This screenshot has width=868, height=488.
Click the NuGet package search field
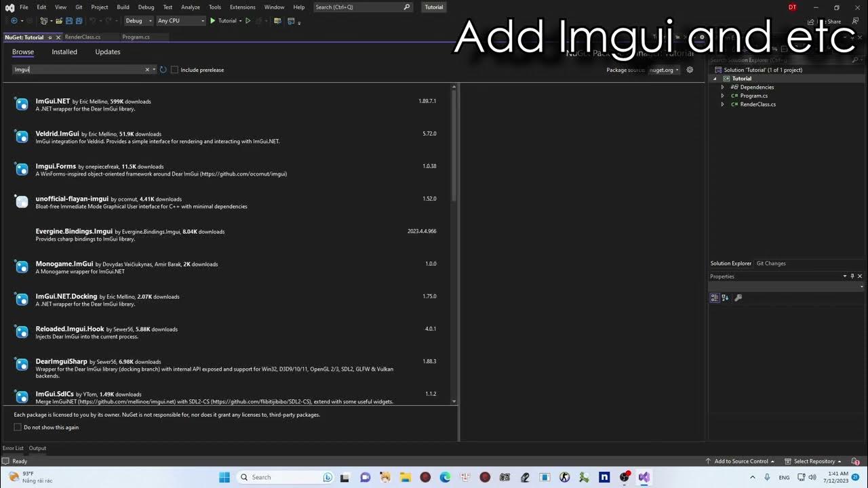coord(78,70)
